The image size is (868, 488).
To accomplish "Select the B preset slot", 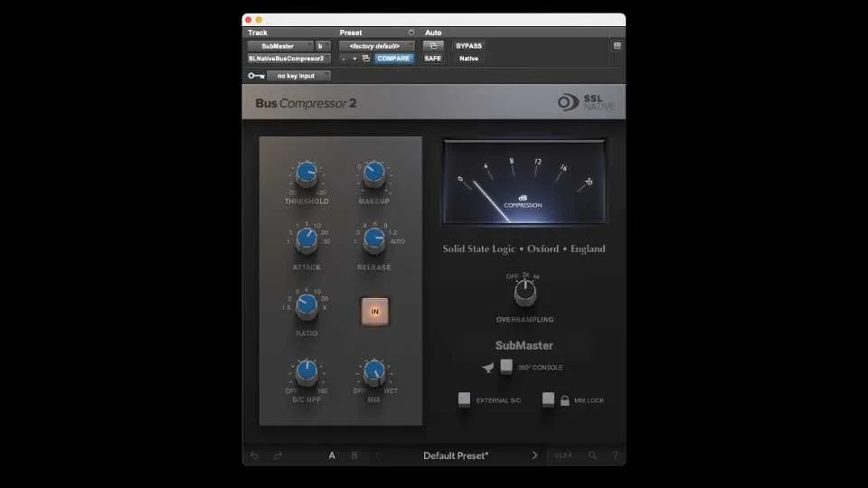I will coord(354,455).
